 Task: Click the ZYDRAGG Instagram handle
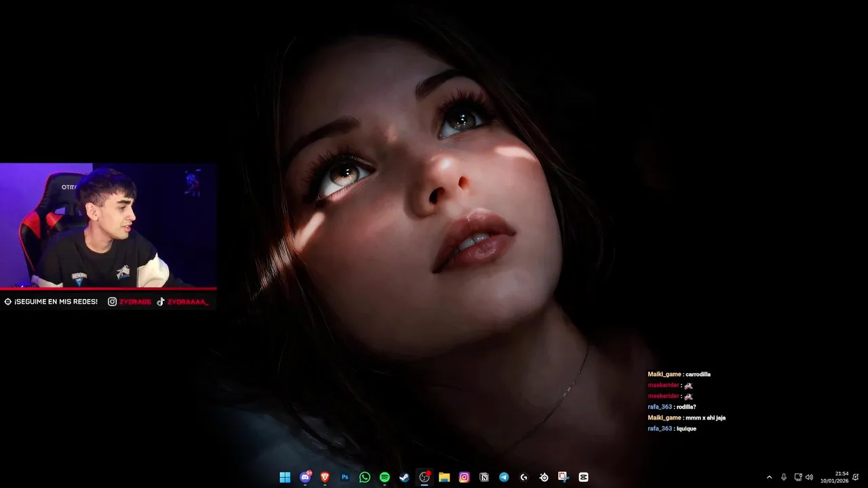coord(135,302)
